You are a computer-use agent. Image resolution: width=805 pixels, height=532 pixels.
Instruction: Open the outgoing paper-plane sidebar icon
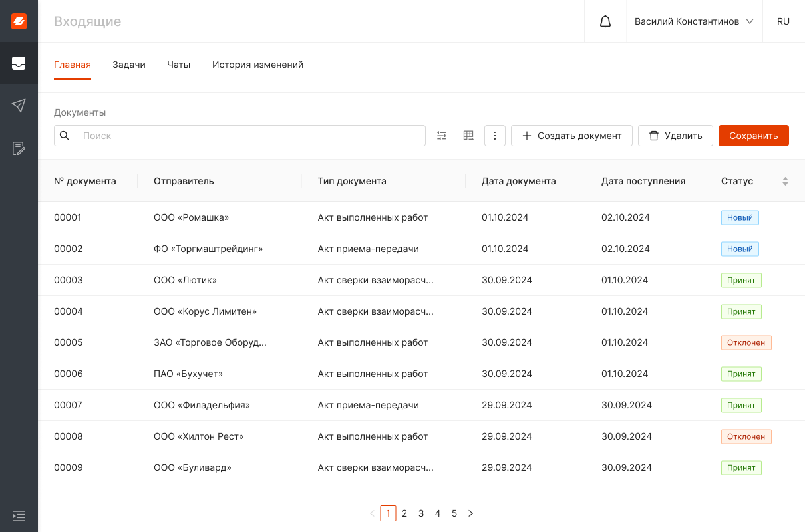pos(19,106)
